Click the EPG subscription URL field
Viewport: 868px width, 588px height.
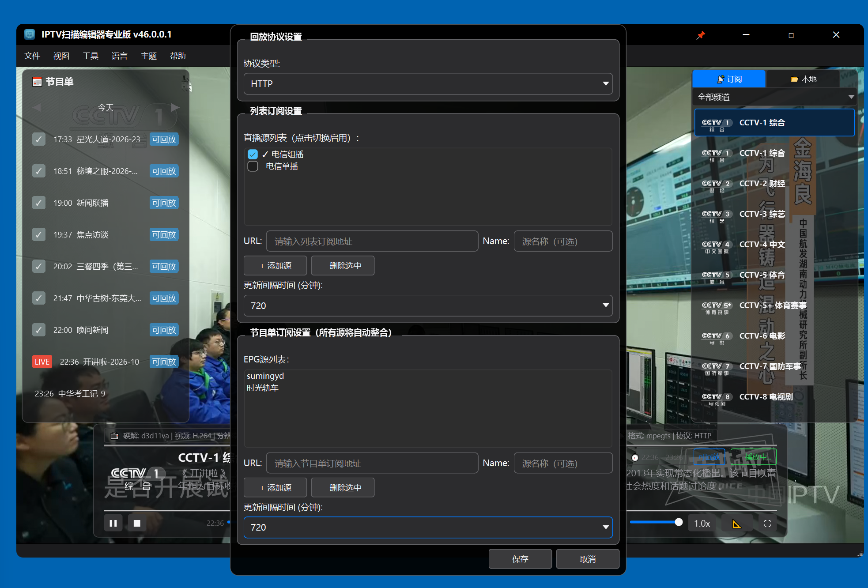coord(372,464)
